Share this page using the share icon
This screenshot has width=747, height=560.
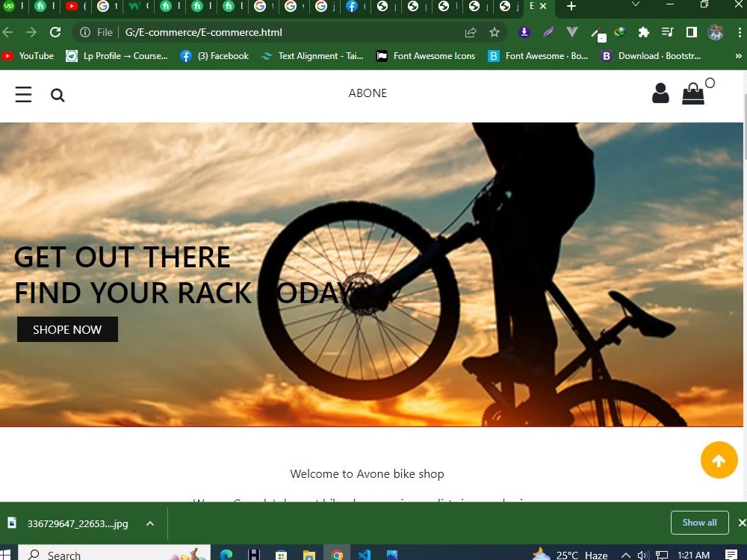tap(471, 32)
